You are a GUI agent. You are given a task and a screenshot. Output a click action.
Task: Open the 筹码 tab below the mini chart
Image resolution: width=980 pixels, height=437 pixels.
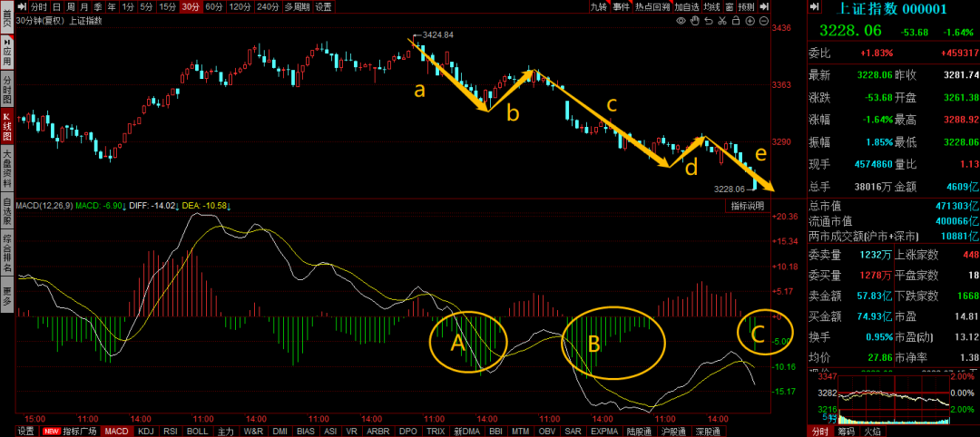pyautogui.click(x=846, y=431)
